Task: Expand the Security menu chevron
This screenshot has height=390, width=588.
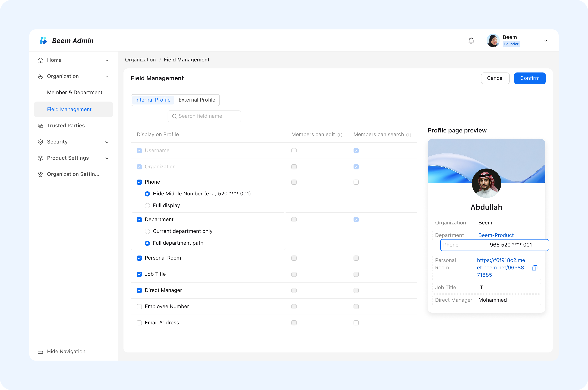Action: (107, 142)
